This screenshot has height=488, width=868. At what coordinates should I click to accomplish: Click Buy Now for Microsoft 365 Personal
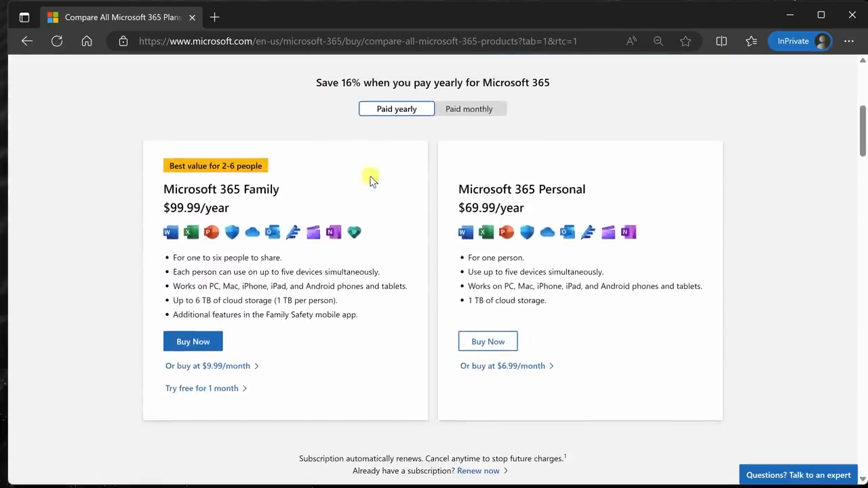[488, 342]
